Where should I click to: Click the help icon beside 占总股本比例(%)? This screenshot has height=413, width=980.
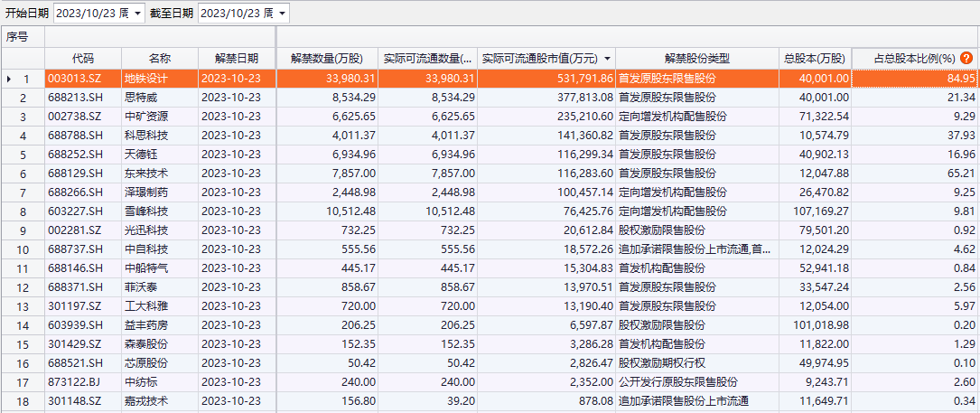point(966,59)
